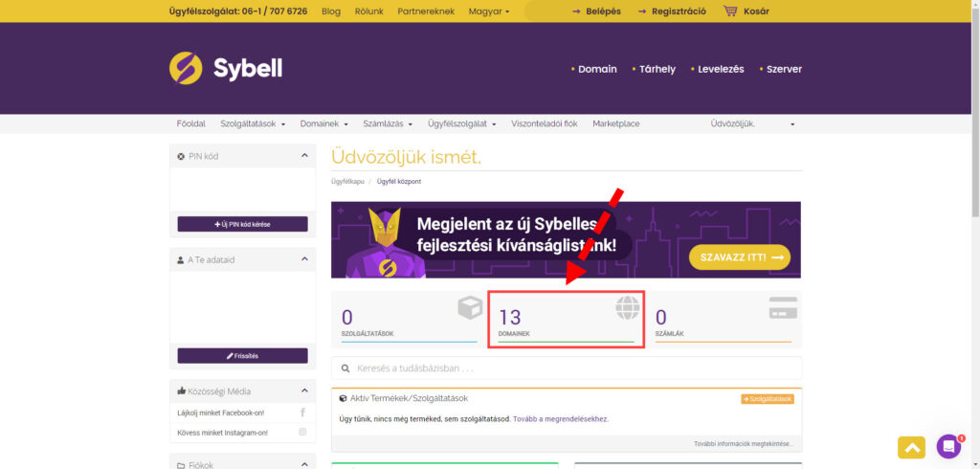Click the magnifier icon in knowledge base search

(345, 368)
